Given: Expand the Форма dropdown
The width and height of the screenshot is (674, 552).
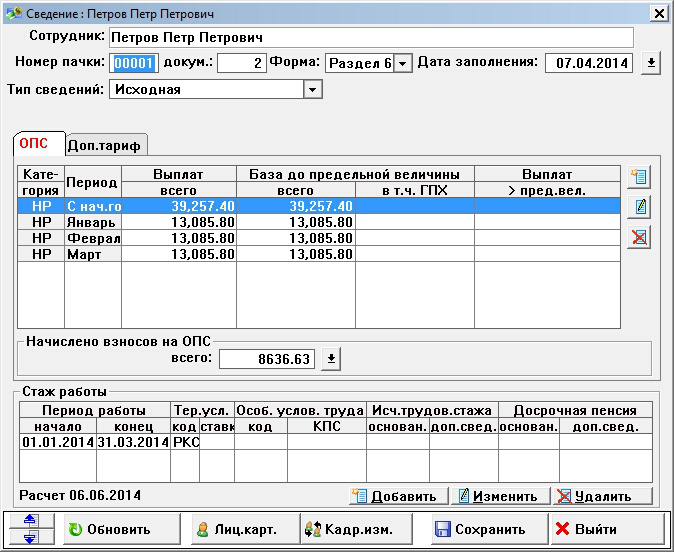Looking at the screenshot, I should coord(402,63).
